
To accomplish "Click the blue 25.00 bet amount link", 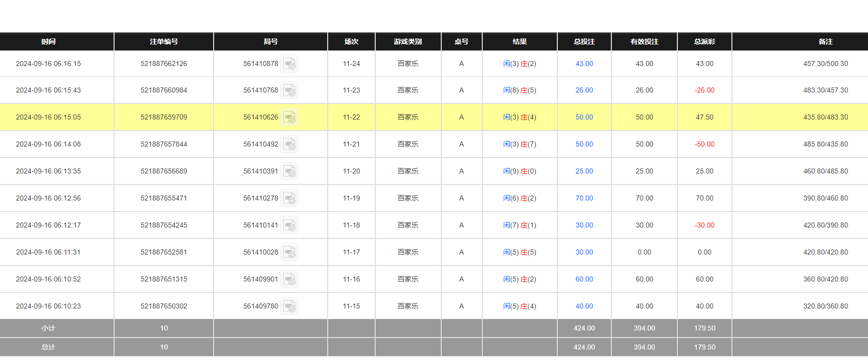I will [x=584, y=171].
